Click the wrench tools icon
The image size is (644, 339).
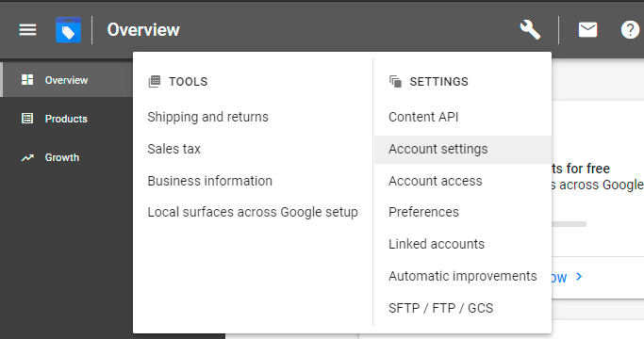coord(530,29)
